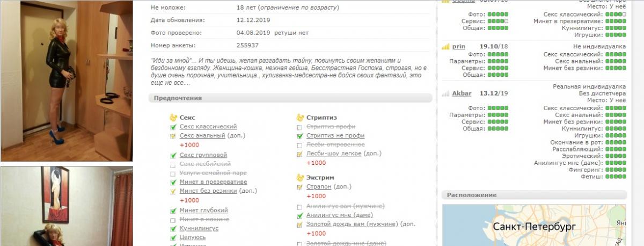Open the top profile photo in the hallway

pyautogui.click(x=66, y=81)
